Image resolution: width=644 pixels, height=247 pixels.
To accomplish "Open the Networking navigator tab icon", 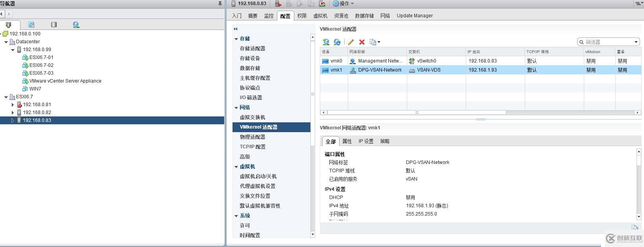I will click(76, 24).
